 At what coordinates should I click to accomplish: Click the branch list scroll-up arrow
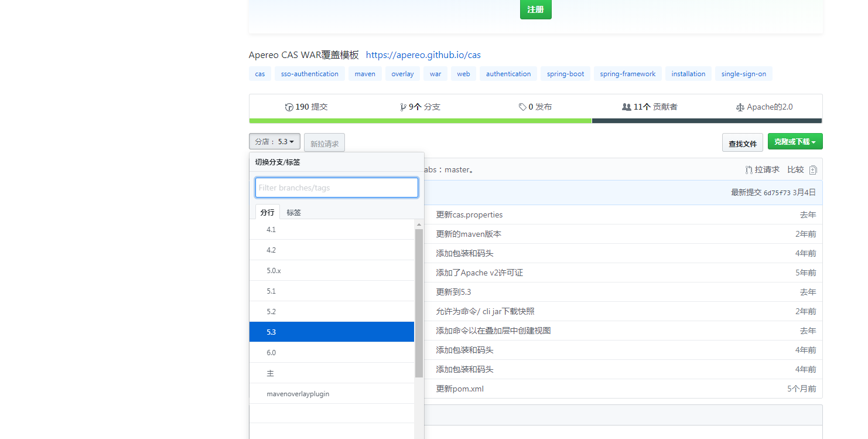pos(419,224)
